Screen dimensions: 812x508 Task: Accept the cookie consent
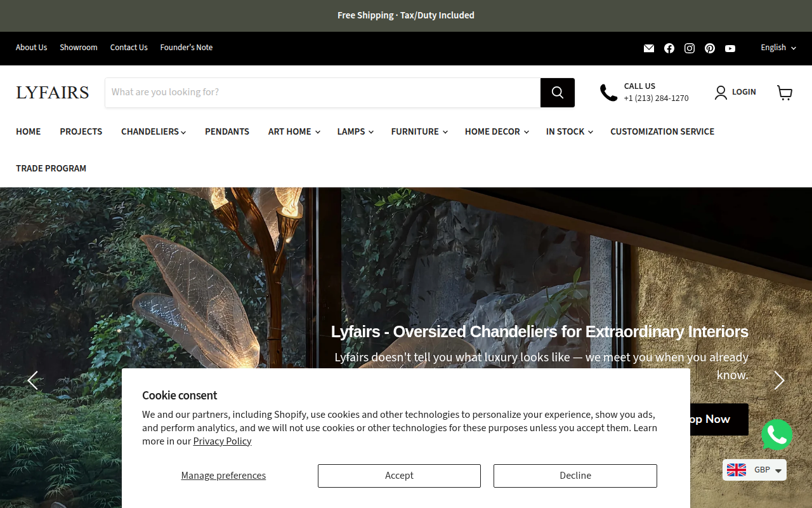click(x=399, y=476)
